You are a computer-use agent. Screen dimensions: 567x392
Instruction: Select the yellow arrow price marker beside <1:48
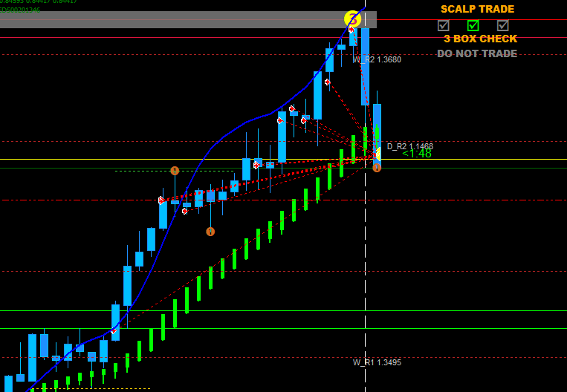click(377, 154)
